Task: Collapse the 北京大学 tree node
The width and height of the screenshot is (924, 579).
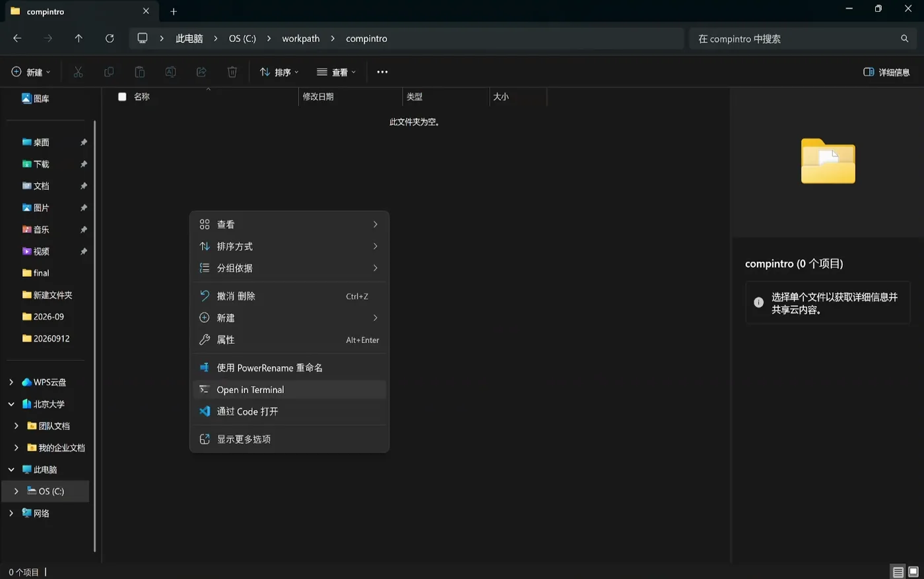Action: coord(11,404)
